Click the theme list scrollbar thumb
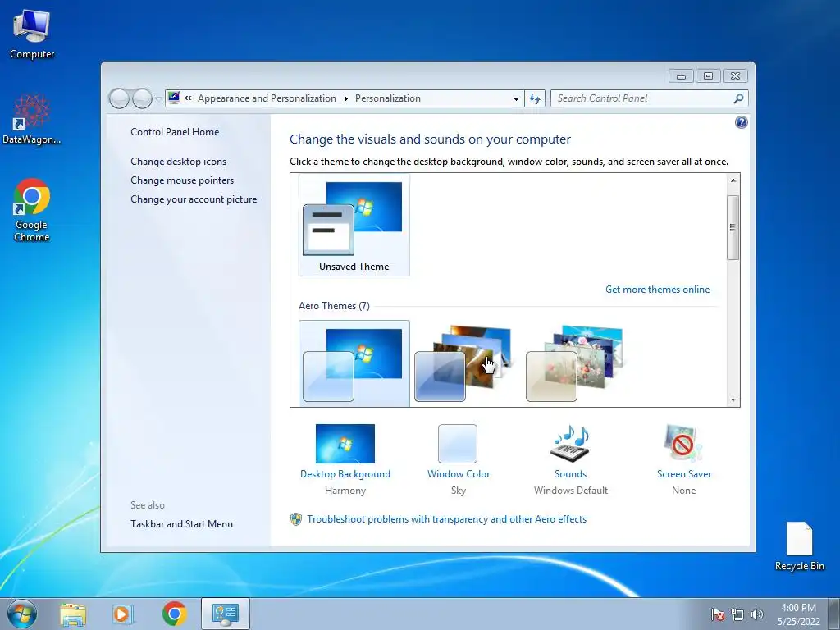 tap(733, 228)
